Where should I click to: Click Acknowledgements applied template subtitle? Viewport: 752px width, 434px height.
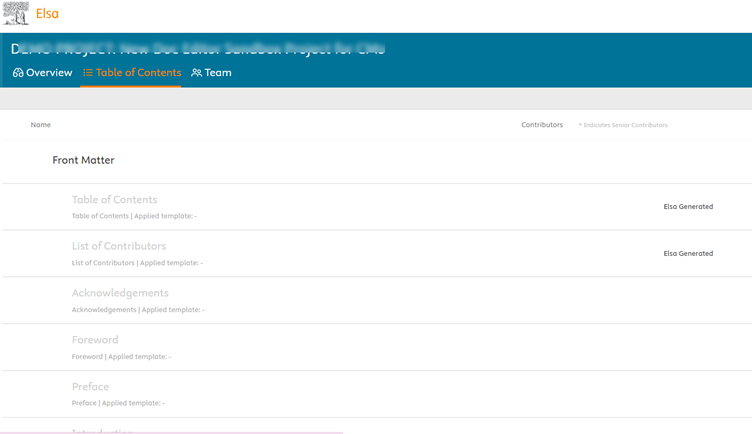[x=138, y=310]
